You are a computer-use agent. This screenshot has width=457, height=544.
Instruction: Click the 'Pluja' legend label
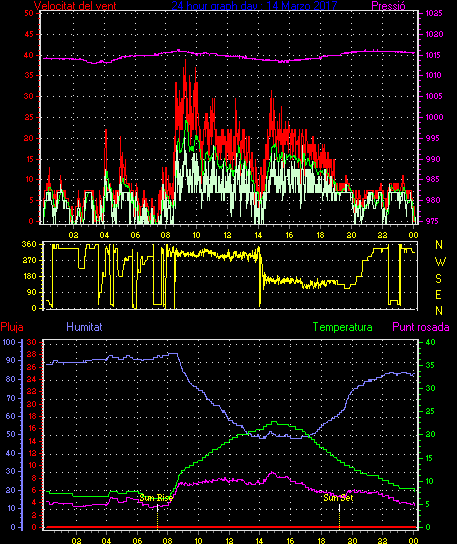coord(12,327)
